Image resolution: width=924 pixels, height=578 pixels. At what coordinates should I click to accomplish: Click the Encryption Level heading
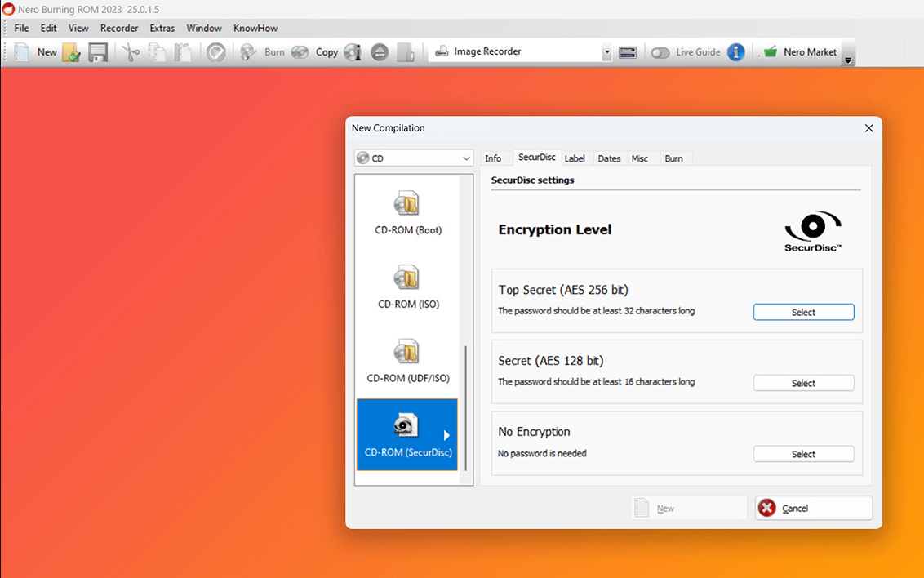point(554,229)
